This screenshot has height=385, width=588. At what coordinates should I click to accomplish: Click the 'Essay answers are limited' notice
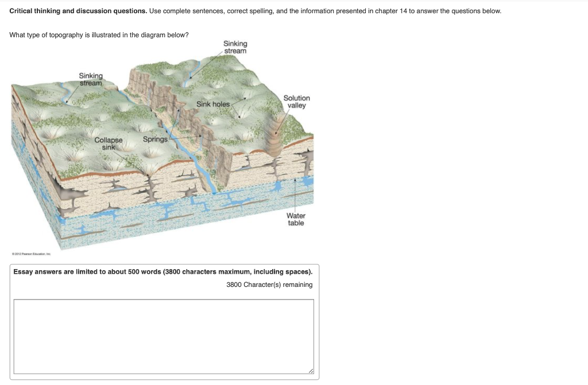pyautogui.click(x=163, y=272)
